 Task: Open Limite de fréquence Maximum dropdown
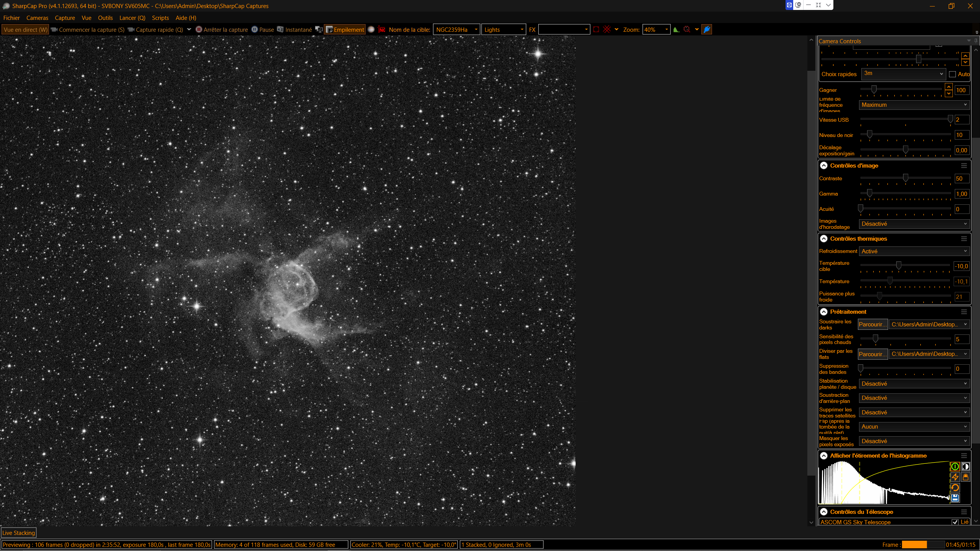coord(914,104)
